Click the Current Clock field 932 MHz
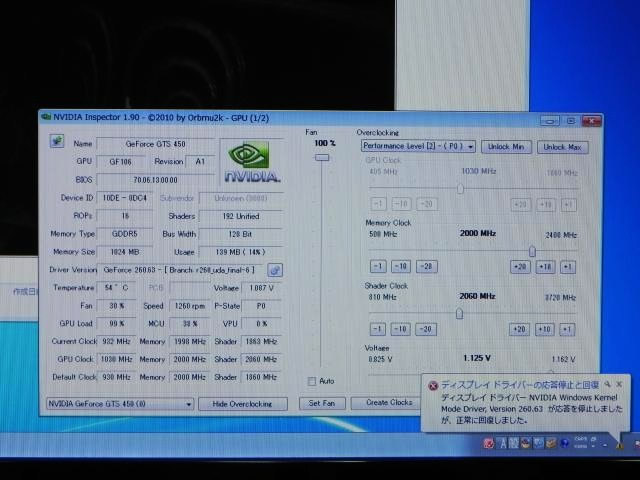Image resolution: width=640 pixels, height=480 pixels. tap(116, 341)
